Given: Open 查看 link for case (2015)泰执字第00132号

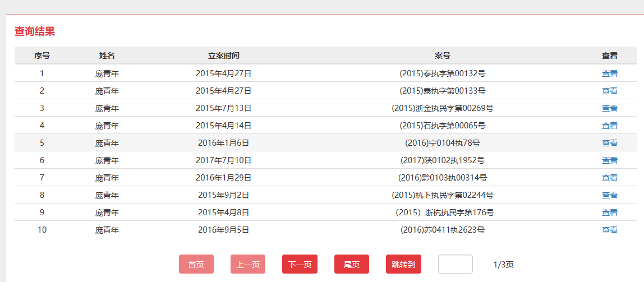Looking at the screenshot, I should click(x=609, y=74).
